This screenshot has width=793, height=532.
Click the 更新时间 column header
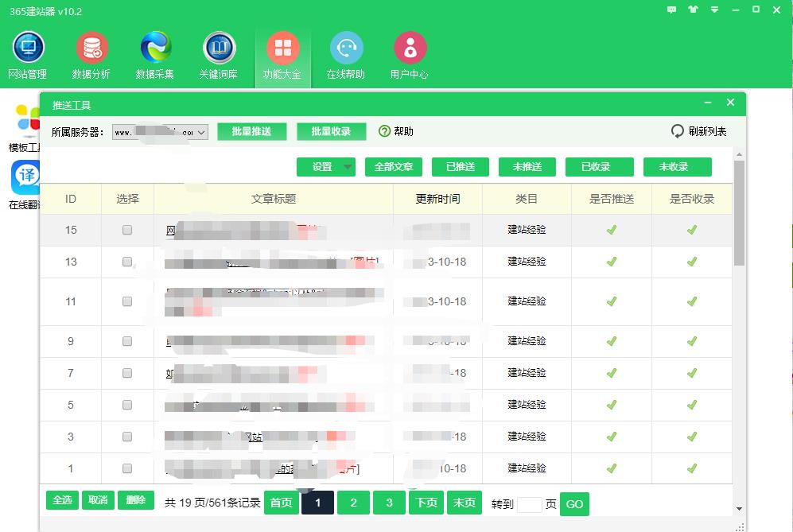438,199
